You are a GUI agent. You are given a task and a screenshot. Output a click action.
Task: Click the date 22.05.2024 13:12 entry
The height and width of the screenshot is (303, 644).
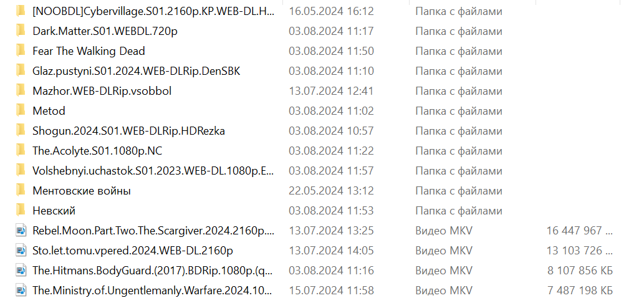(332, 191)
